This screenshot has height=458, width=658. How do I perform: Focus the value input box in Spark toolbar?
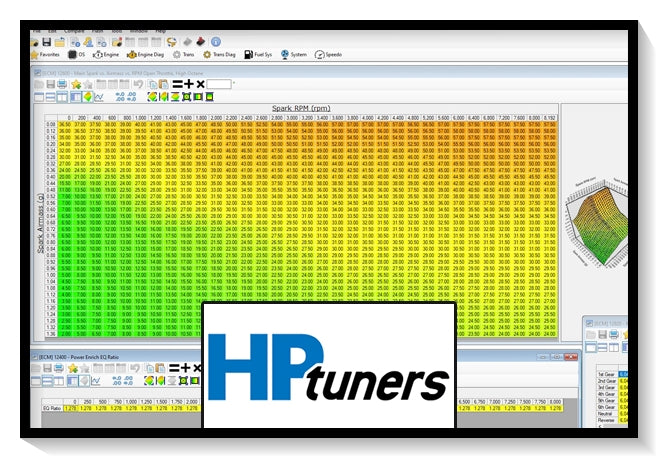[219, 84]
